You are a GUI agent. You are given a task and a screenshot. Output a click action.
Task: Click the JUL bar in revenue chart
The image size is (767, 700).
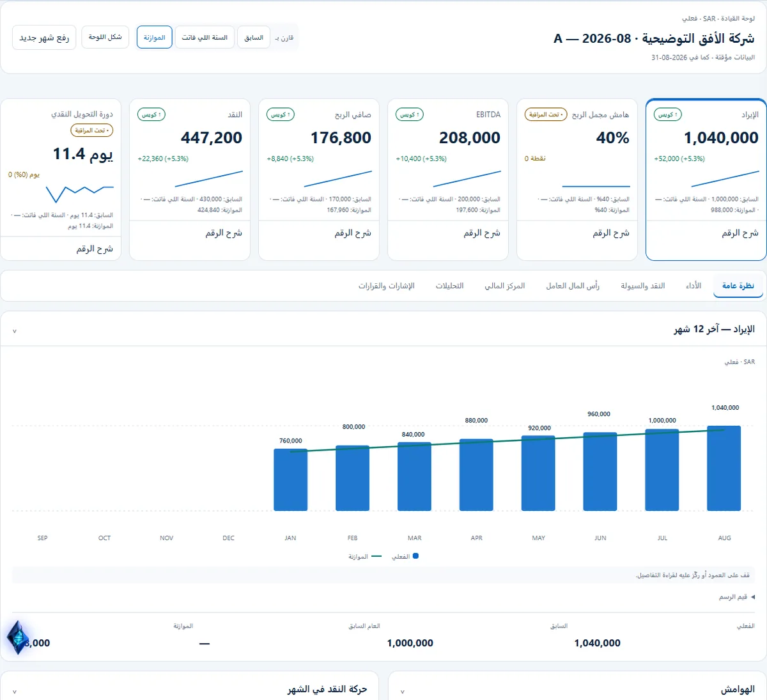[x=662, y=470]
